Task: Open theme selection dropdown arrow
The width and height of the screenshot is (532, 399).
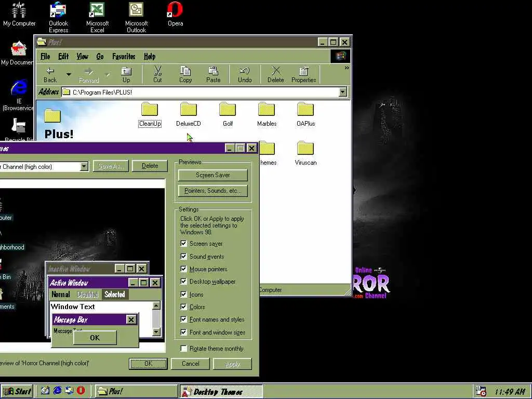Action: coord(84,167)
